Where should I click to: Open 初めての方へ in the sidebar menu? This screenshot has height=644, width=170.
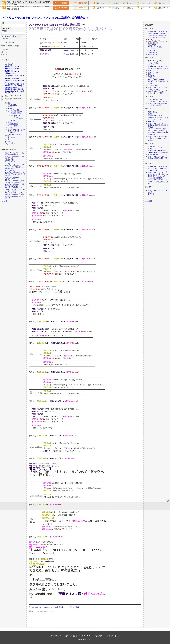coord(9,65)
